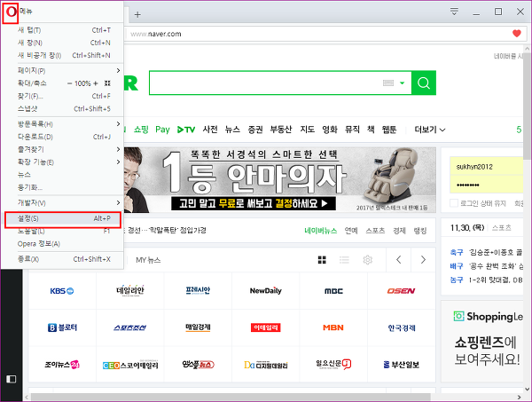Image resolution: width=532 pixels, height=402 pixels.
Task: Expand search autocomplete dropdown arrow
Action: click(402, 83)
